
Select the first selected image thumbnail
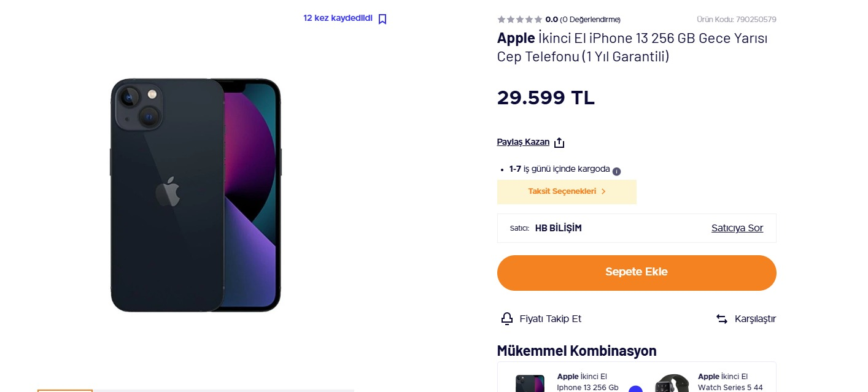65,390
